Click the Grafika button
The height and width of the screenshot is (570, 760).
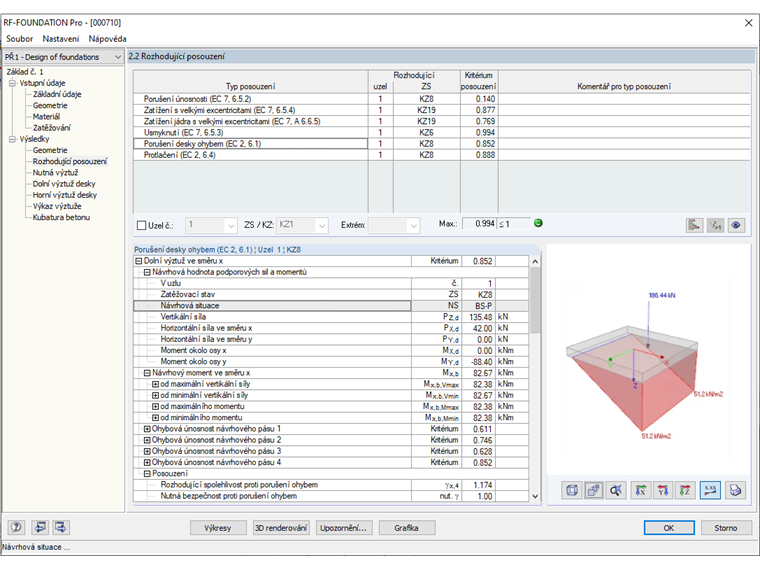click(407, 528)
